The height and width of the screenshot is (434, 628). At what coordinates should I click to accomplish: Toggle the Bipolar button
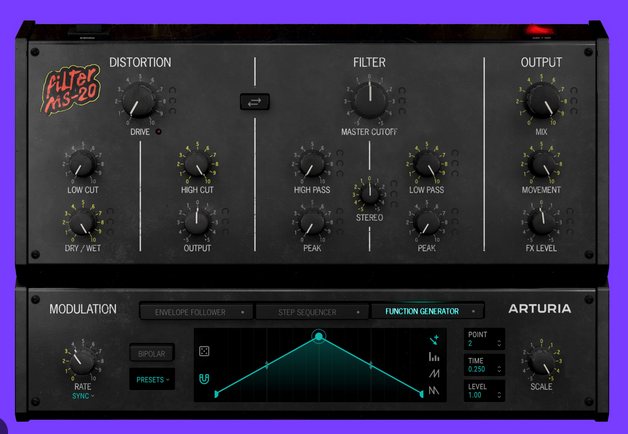(152, 354)
